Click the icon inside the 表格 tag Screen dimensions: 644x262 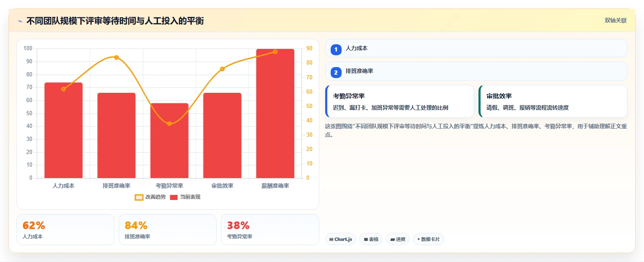(366, 240)
